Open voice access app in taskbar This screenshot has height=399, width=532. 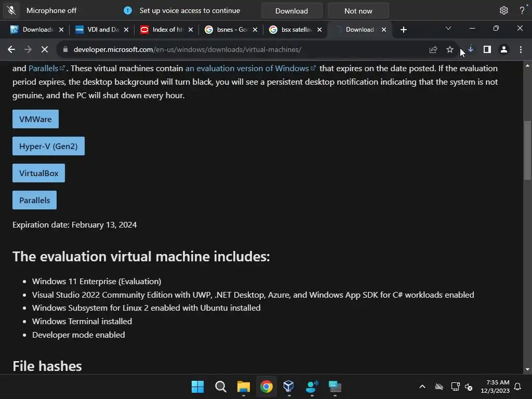click(x=312, y=387)
